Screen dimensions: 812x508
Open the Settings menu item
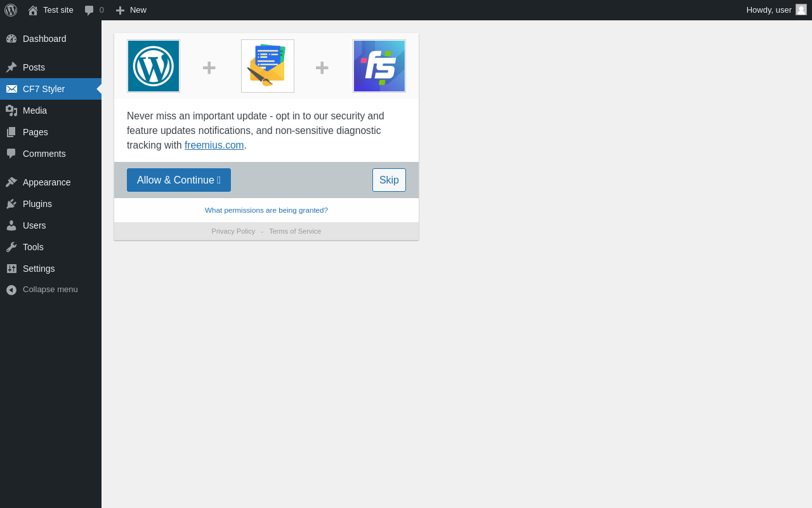pyautogui.click(x=51, y=269)
